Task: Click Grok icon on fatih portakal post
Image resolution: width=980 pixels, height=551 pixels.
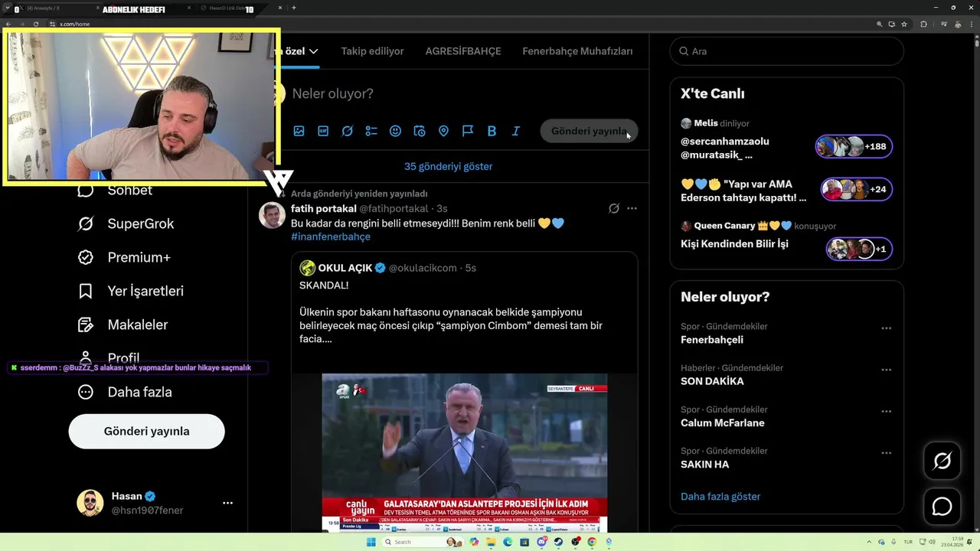Action: coord(613,208)
